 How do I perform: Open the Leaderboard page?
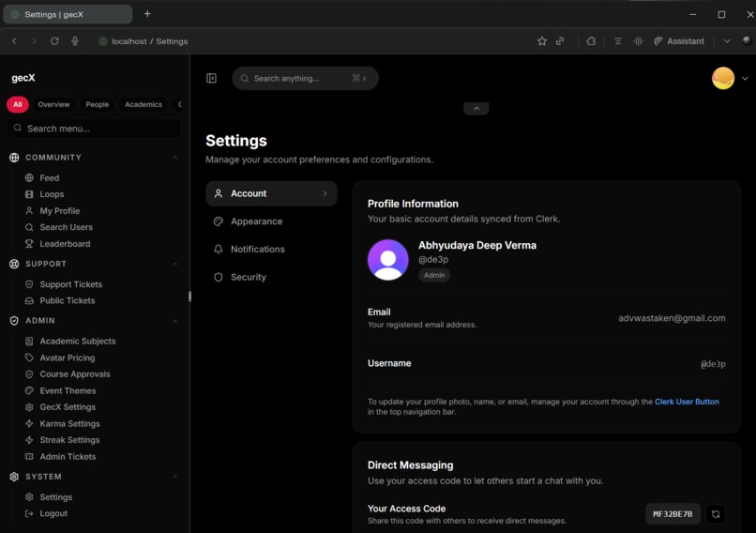pyautogui.click(x=65, y=244)
